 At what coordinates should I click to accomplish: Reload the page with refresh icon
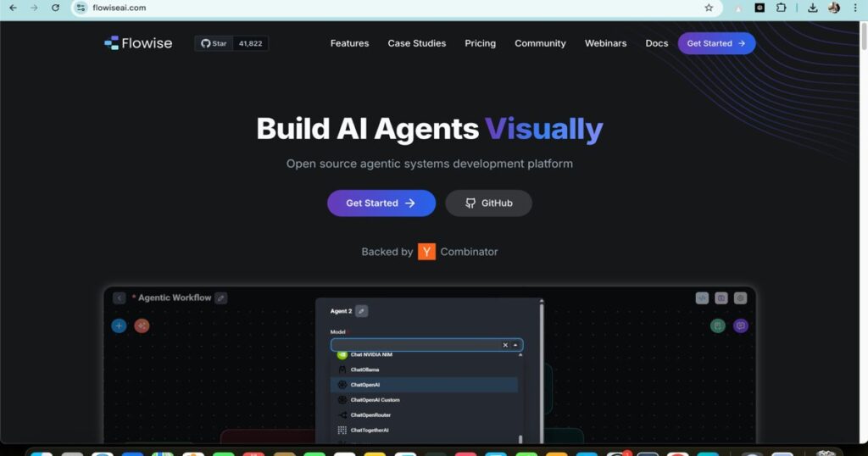point(55,8)
